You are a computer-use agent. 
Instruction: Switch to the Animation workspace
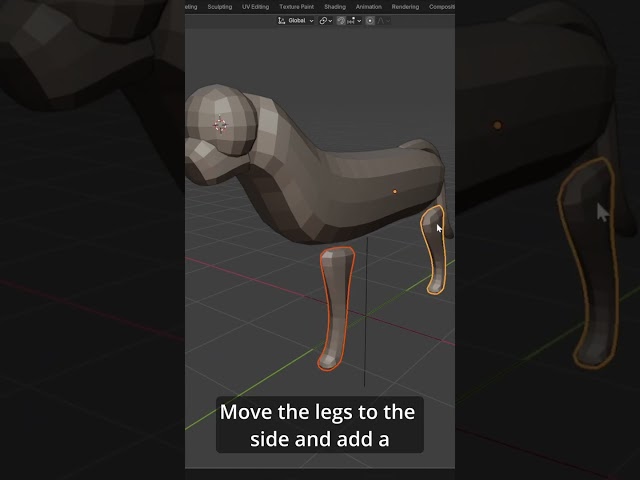click(x=369, y=7)
